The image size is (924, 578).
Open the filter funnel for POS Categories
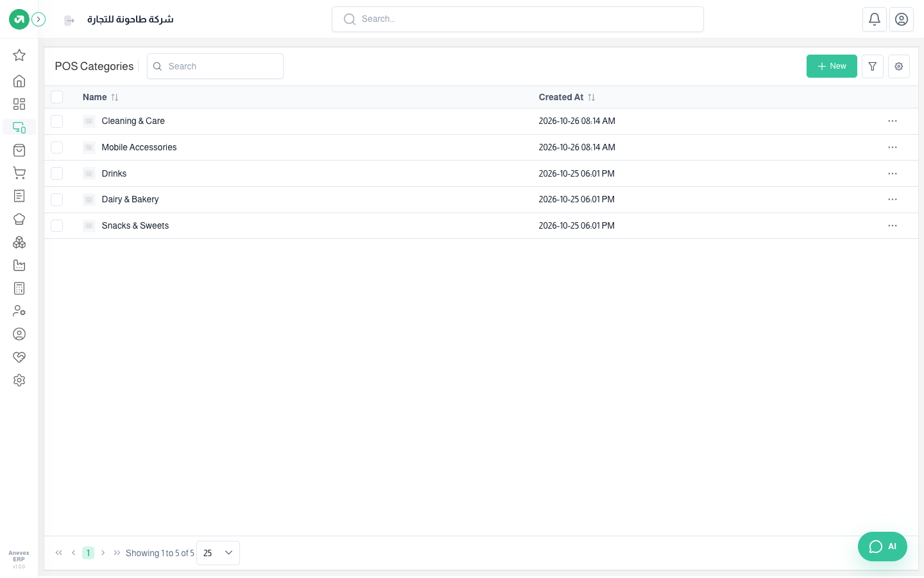[x=873, y=66]
